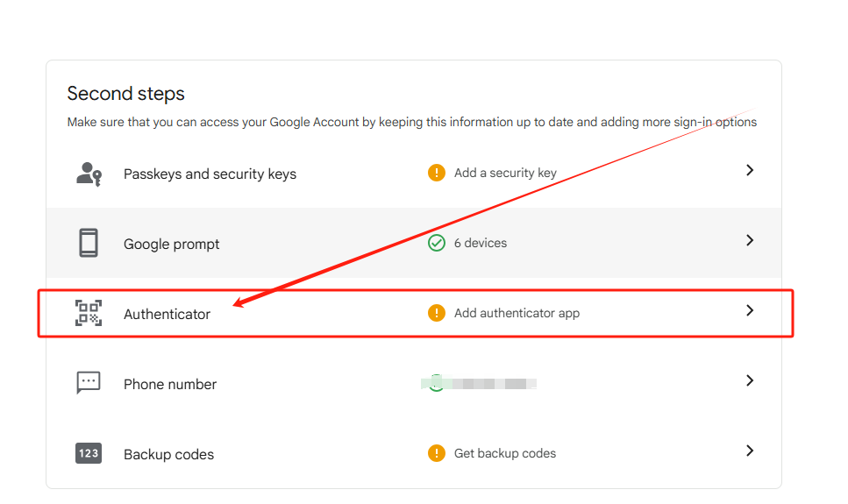Click the Google prompt phone icon
848x504 pixels.
point(89,243)
